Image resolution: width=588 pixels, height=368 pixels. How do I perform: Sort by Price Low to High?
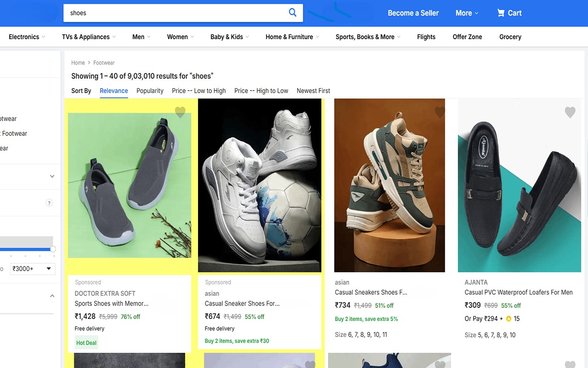coord(199,91)
